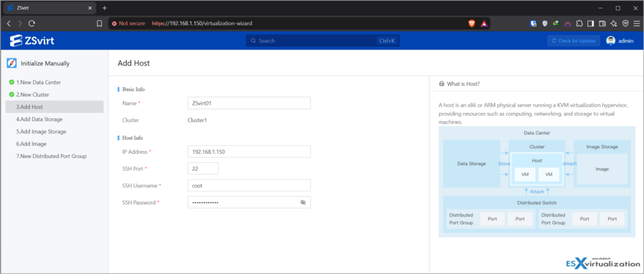Open step 7.New Distributed Port Group
Image resolution: width=644 pixels, height=274 pixels.
(x=51, y=156)
